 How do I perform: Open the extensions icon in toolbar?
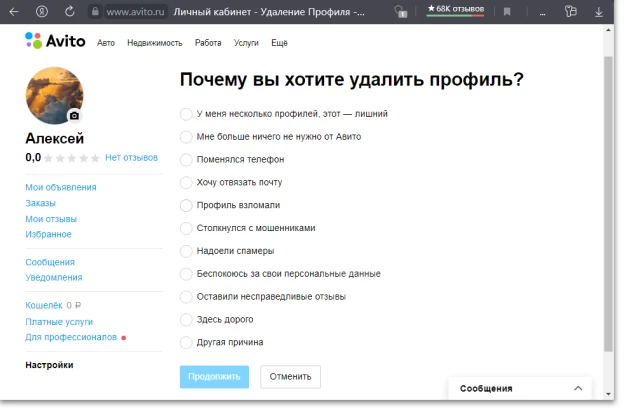(x=571, y=11)
